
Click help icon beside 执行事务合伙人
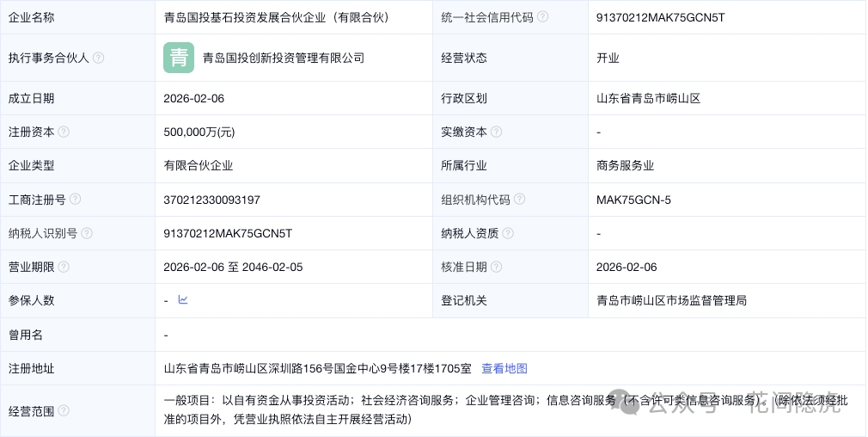click(98, 58)
